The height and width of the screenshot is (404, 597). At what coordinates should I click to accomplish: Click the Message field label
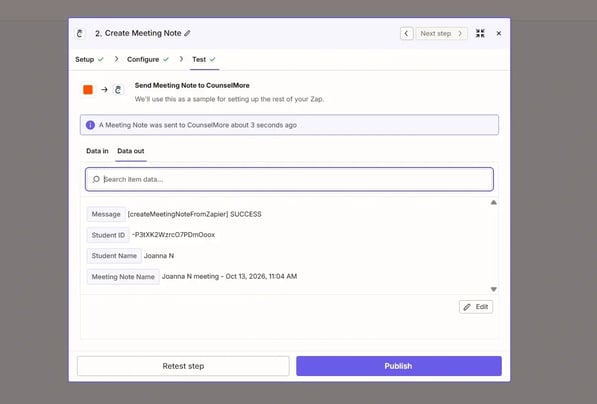tap(106, 214)
